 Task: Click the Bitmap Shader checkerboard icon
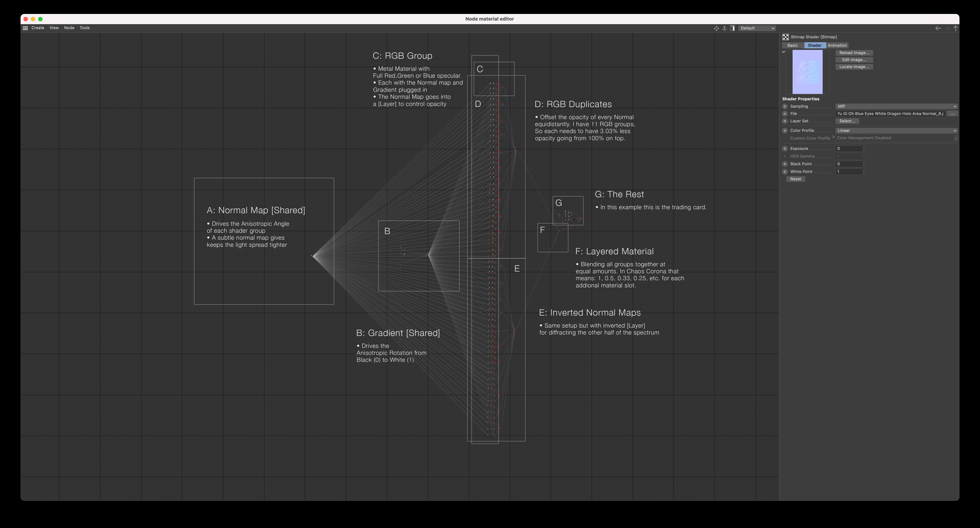[786, 37]
